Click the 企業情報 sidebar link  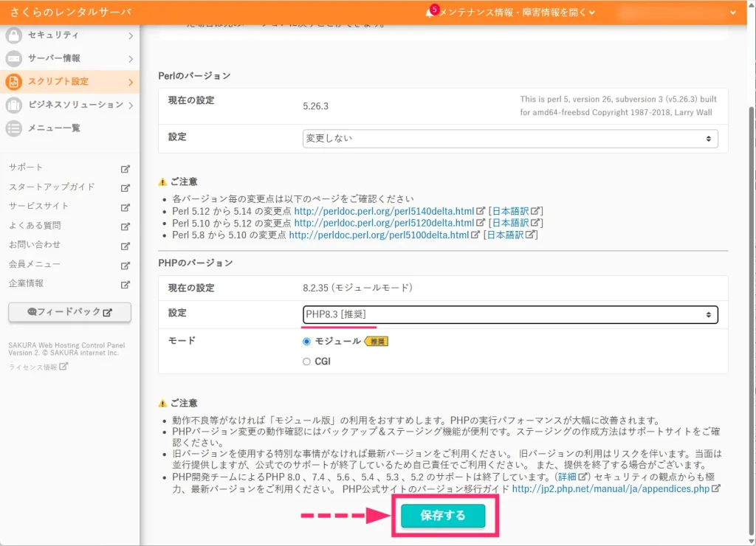[x=26, y=283]
